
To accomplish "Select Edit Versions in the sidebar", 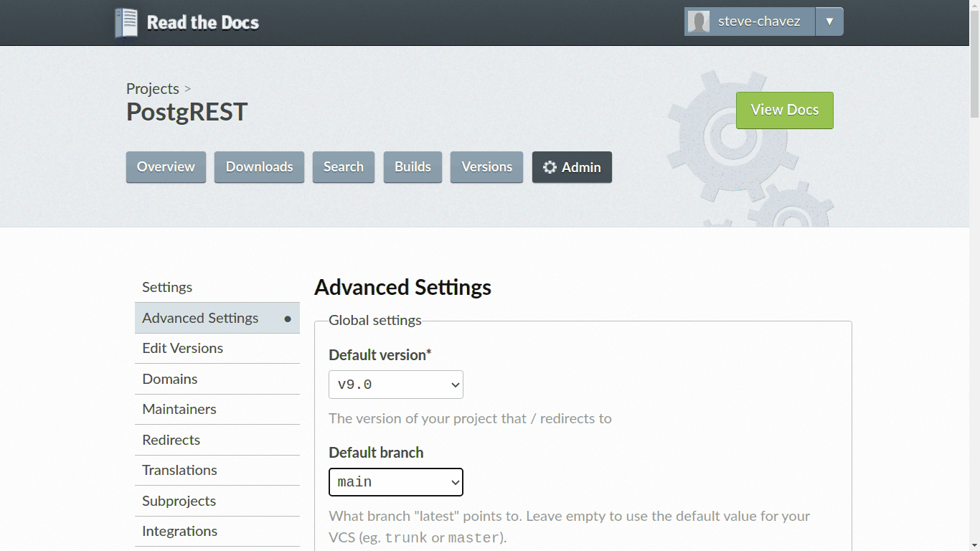I will pyautogui.click(x=182, y=348).
